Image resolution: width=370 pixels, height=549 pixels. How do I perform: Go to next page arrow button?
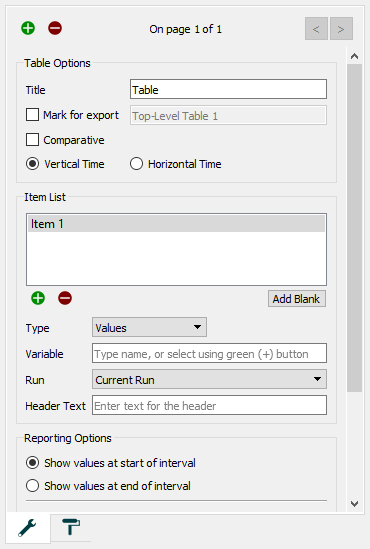tap(341, 29)
